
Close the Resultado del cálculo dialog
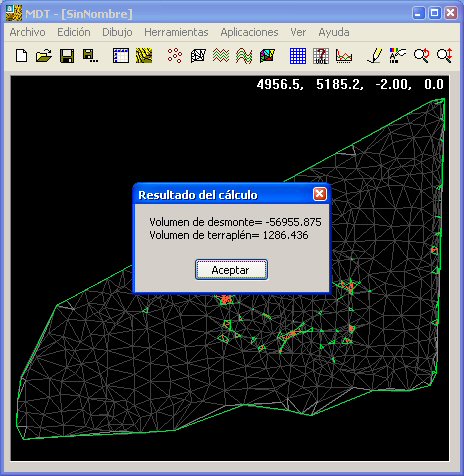320,194
